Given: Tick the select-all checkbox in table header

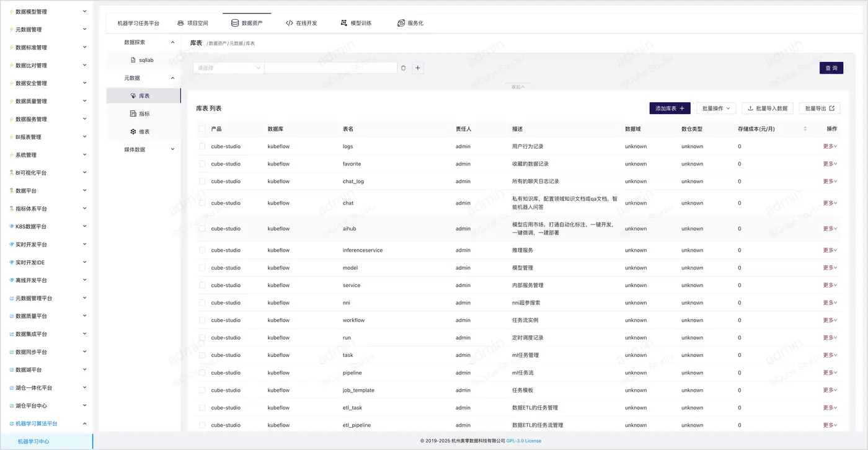Looking at the screenshot, I should click(202, 129).
